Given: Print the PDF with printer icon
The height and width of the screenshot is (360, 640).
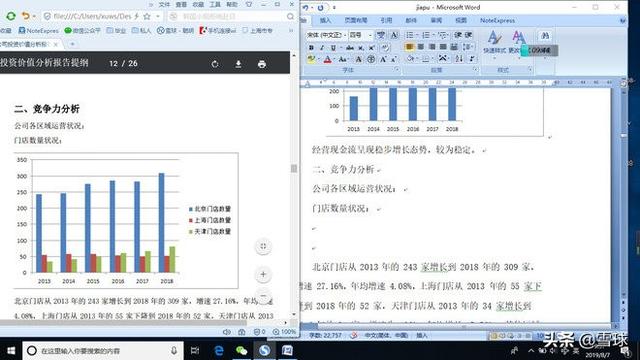Looking at the screenshot, I should point(262,64).
